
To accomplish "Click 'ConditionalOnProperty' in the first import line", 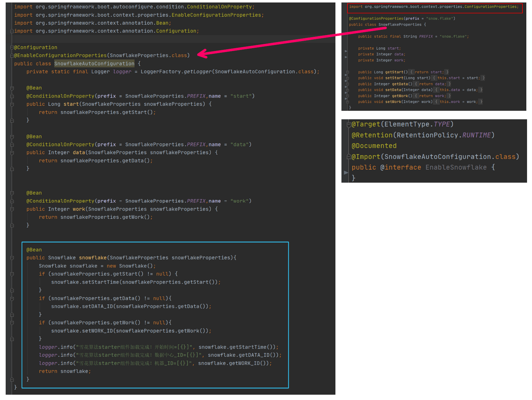I will (219, 7).
